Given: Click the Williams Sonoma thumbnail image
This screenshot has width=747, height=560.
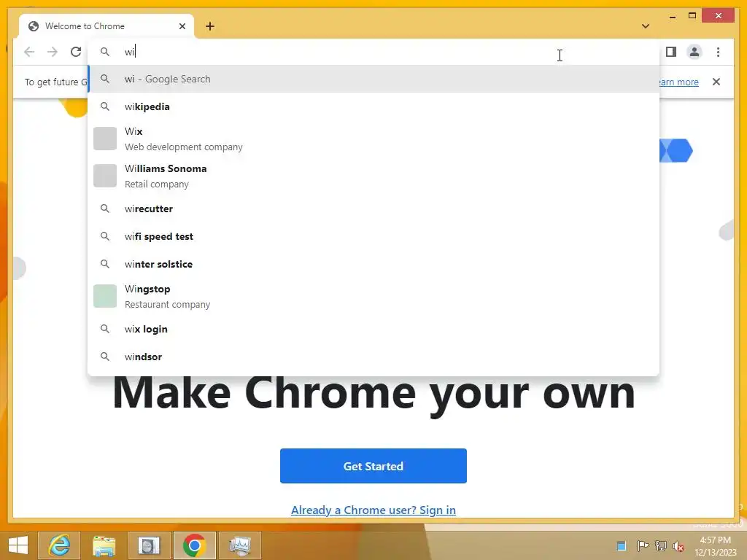Looking at the screenshot, I should click(x=105, y=176).
